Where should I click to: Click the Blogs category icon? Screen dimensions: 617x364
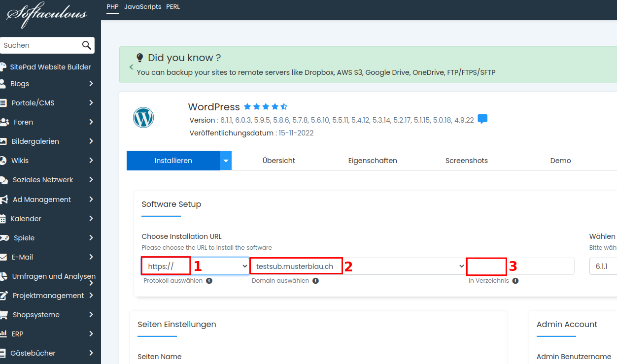tap(2, 84)
